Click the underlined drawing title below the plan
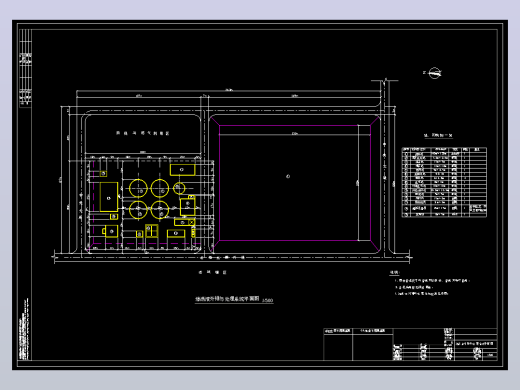Screen dimensions: 520x390 tap(227, 299)
